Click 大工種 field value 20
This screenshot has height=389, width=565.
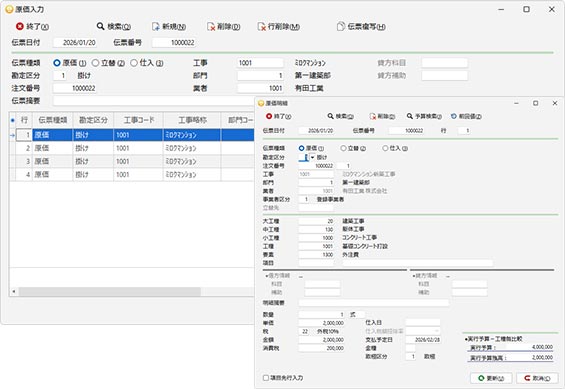click(x=316, y=221)
